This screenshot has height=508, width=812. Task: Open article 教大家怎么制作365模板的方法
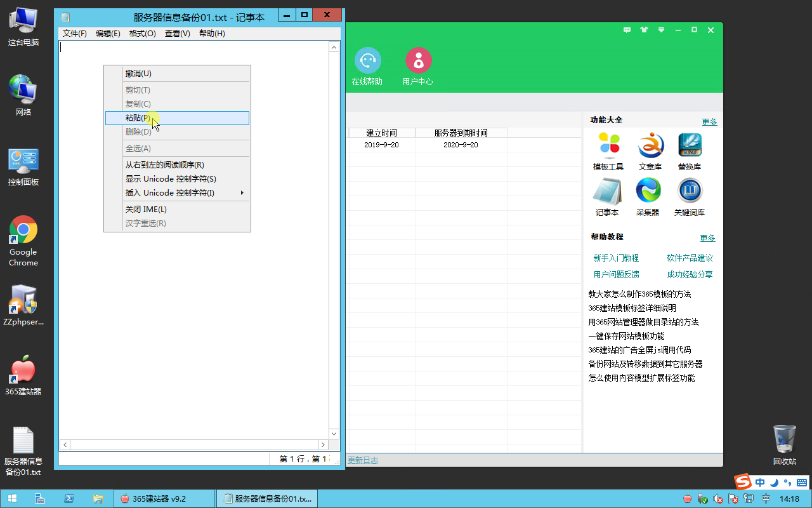coord(639,294)
